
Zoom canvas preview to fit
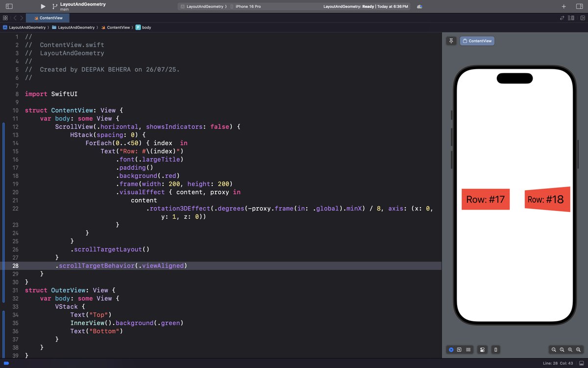(x=570, y=350)
